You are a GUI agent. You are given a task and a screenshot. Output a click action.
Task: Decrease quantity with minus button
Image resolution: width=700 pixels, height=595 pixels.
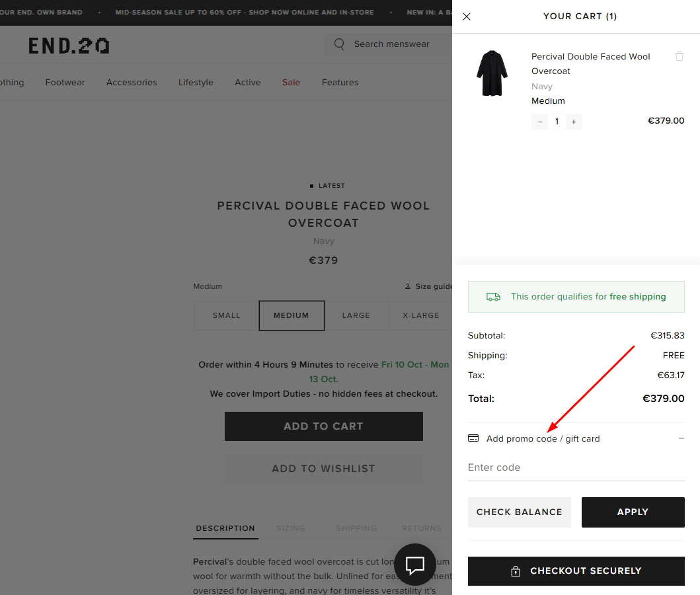540,122
